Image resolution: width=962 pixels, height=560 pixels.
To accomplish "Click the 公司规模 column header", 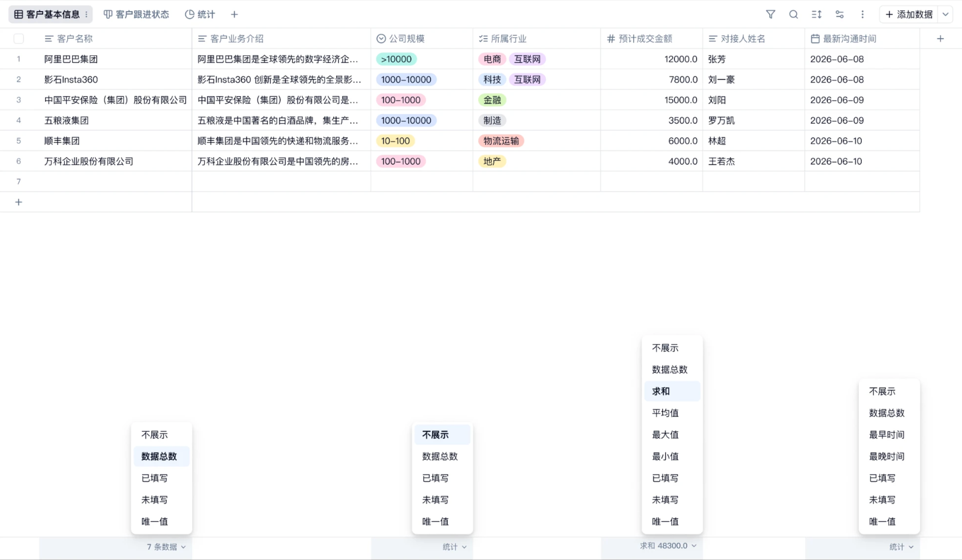I will (422, 39).
